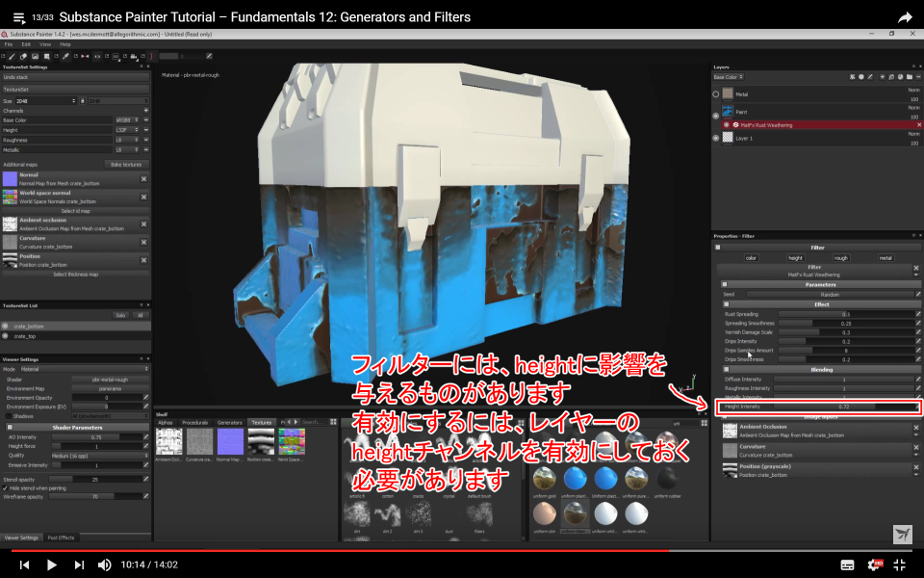Toggle visibility of Layer 1
Image resolution: width=924 pixels, height=578 pixels.
tap(716, 138)
